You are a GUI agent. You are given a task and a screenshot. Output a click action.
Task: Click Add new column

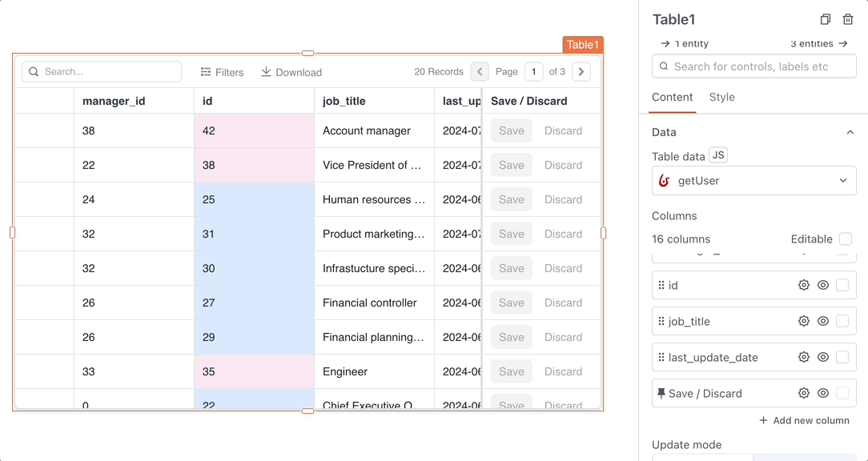[x=804, y=420]
